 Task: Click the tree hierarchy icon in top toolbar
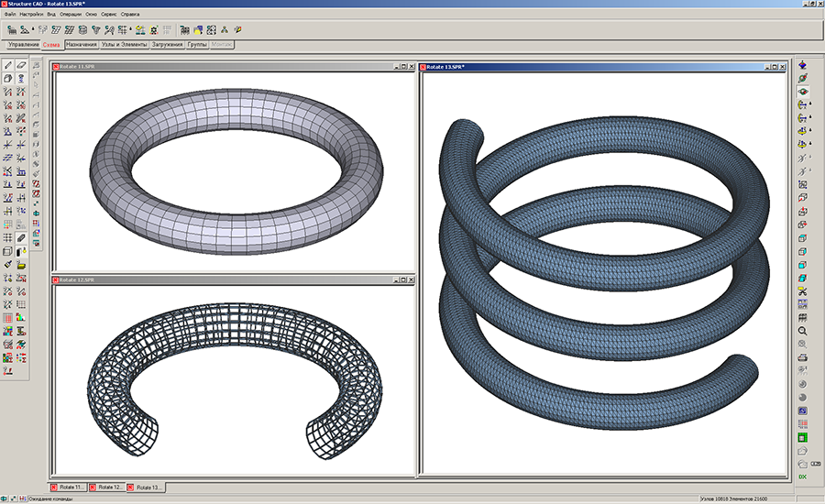[225, 30]
